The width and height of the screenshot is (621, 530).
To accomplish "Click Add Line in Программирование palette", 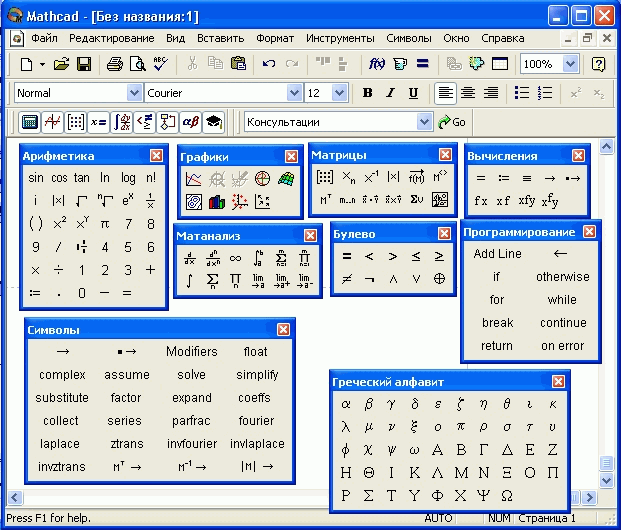I will coord(497,254).
